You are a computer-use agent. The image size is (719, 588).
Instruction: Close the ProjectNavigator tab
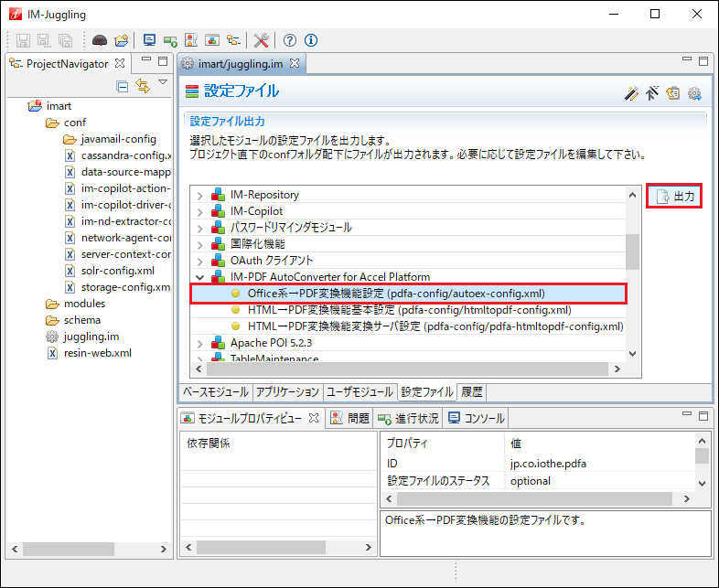coord(120,63)
